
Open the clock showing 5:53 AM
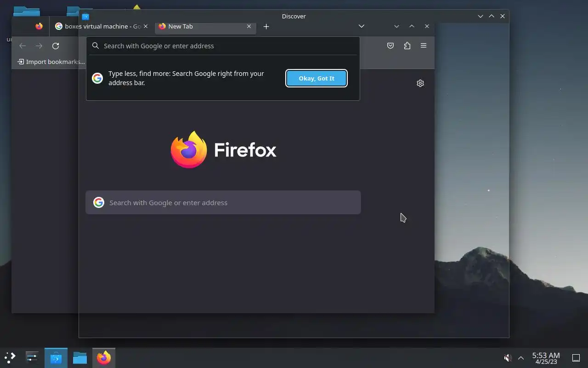coord(546,358)
